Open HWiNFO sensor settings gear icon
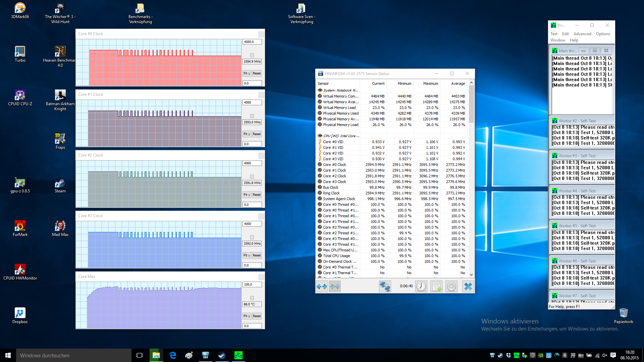644x362 pixels. coord(451,286)
